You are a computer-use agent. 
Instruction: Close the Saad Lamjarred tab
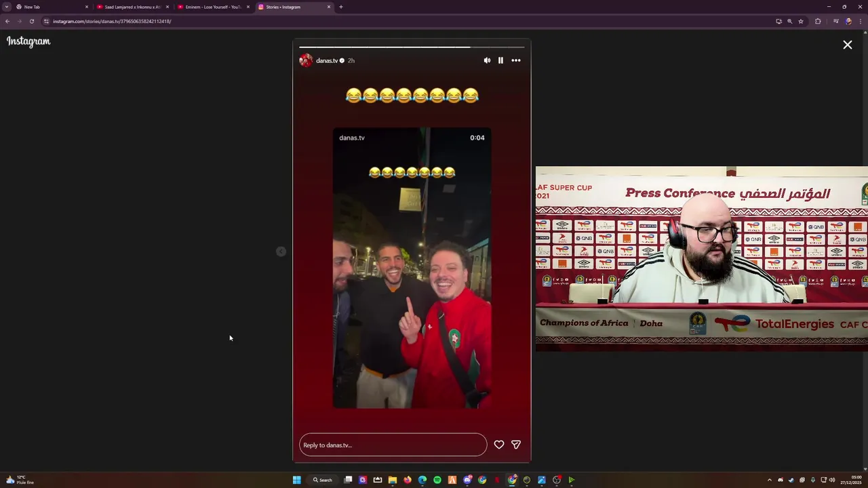[x=167, y=7]
